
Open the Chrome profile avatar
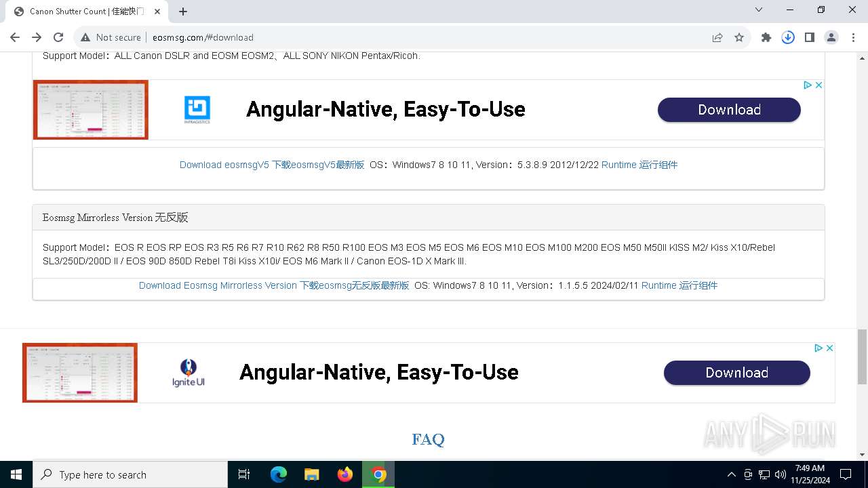tap(831, 37)
